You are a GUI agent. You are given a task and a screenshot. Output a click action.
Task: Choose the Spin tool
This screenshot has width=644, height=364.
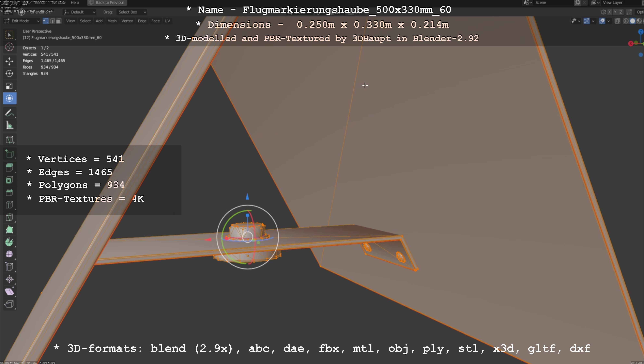coord(9,242)
